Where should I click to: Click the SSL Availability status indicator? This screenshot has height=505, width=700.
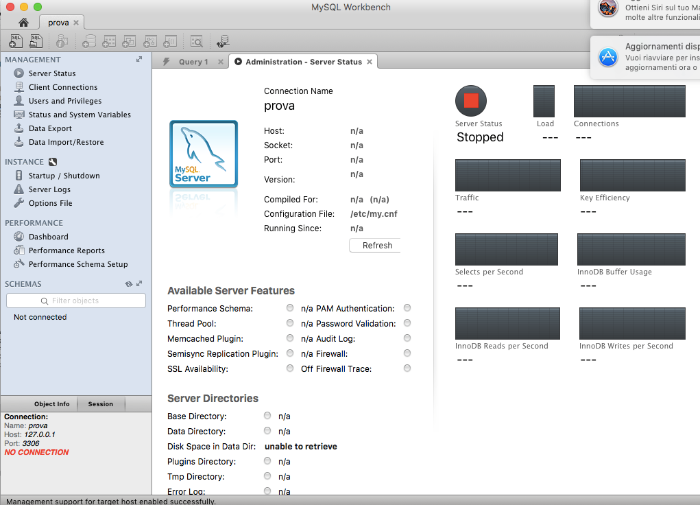click(x=290, y=368)
